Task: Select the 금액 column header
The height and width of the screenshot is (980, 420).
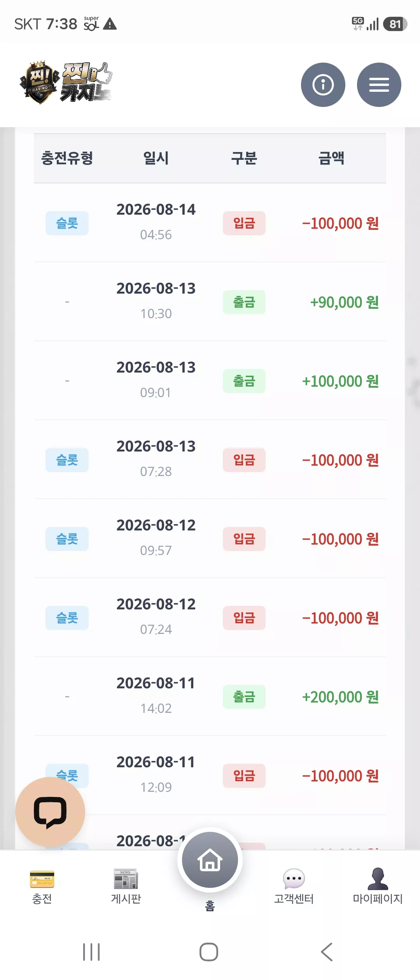Action: click(331, 158)
